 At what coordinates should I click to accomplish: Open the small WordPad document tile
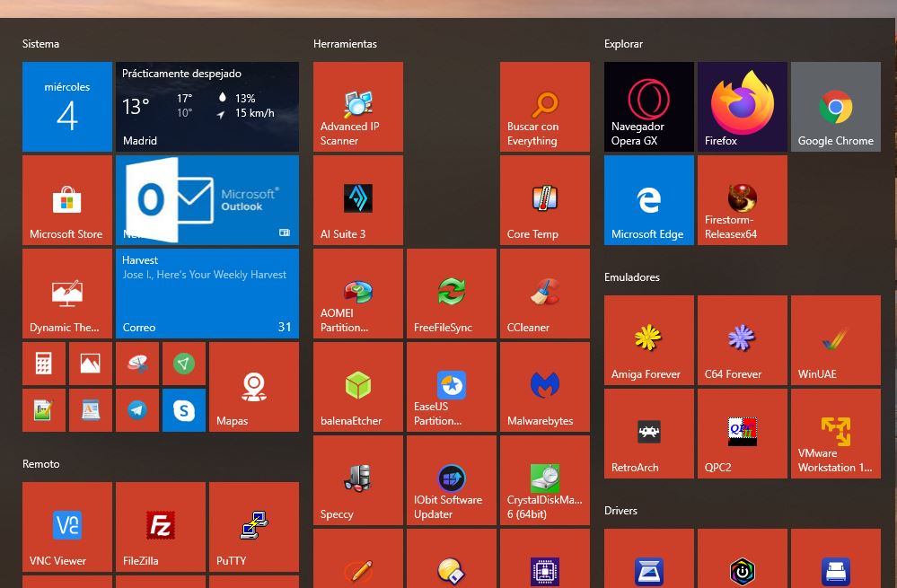coord(91,410)
